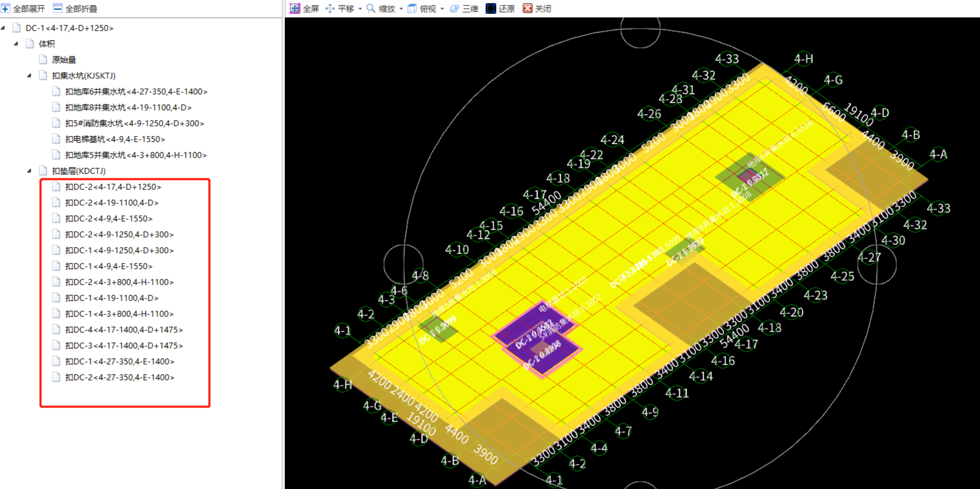Click the 全屏 fullscreen icon
Image resolution: width=980 pixels, height=489 pixels.
[x=295, y=8]
